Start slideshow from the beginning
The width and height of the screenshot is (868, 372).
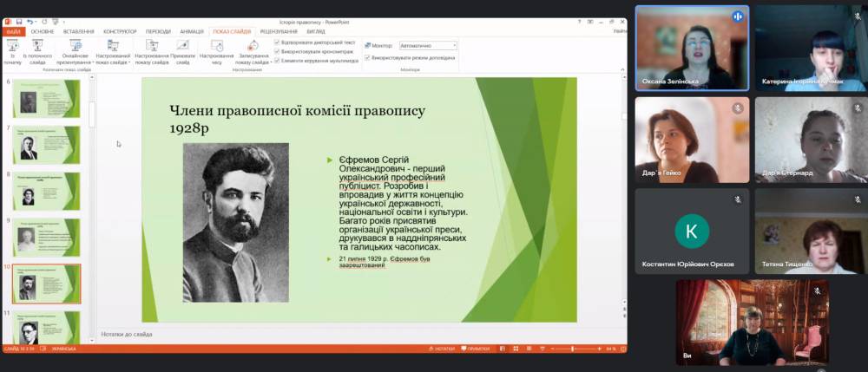point(12,50)
